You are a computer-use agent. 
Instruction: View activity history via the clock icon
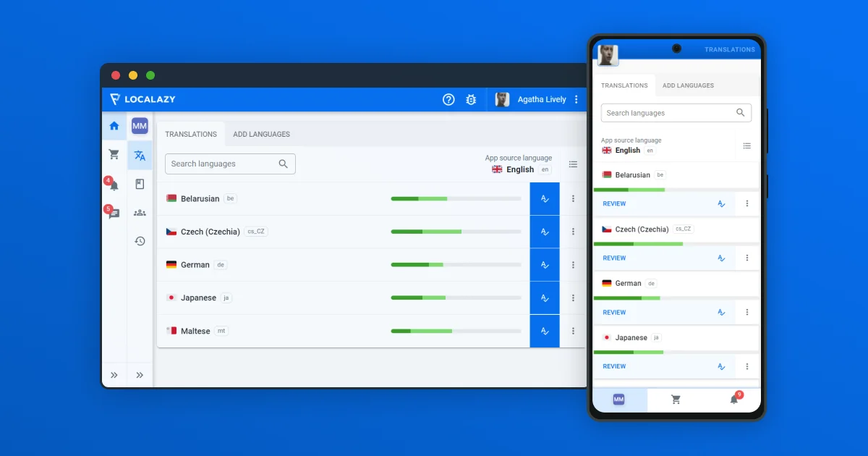[140, 240]
